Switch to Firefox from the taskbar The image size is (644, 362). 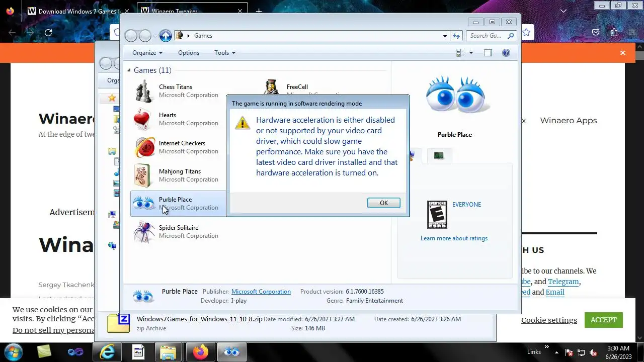200,352
